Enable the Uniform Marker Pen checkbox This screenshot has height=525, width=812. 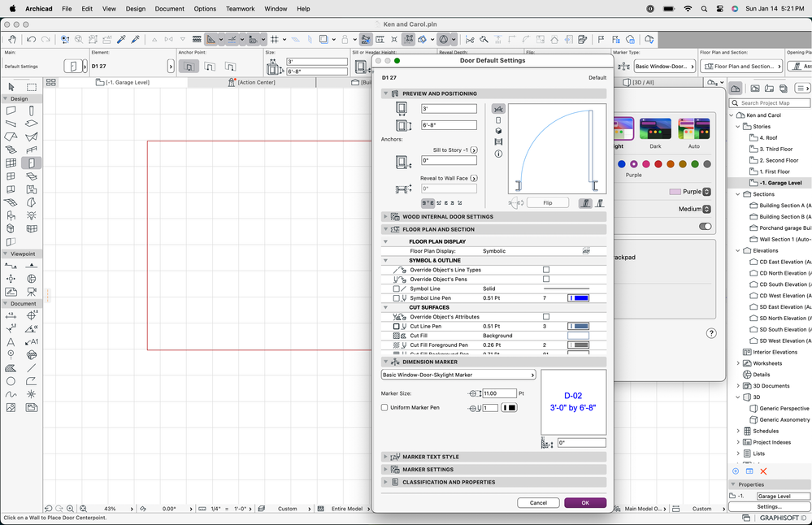(384, 407)
